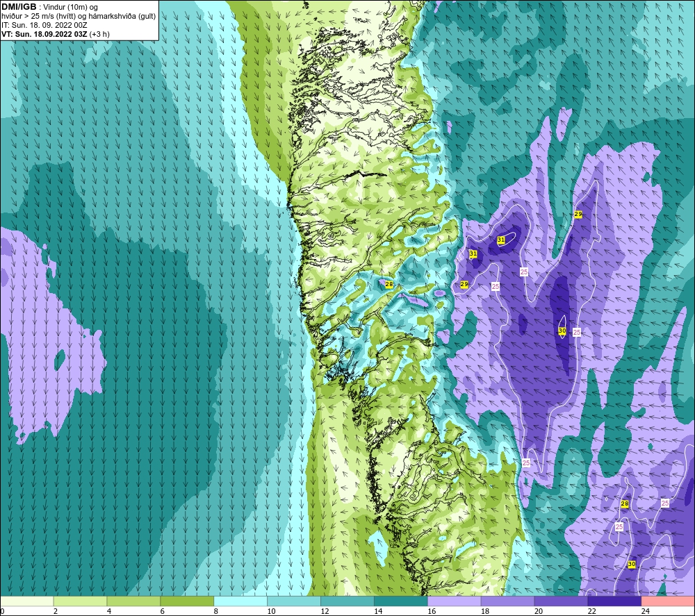695x616 pixels.
Task: Click the legend scale value "10"
Action: point(271,611)
